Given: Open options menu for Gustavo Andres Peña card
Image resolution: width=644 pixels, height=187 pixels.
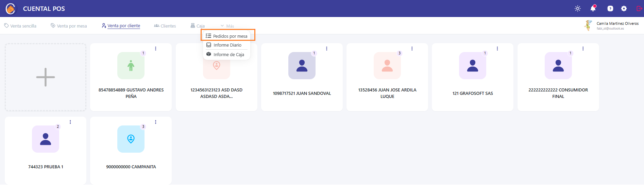Looking at the screenshot, I should pos(156,49).
